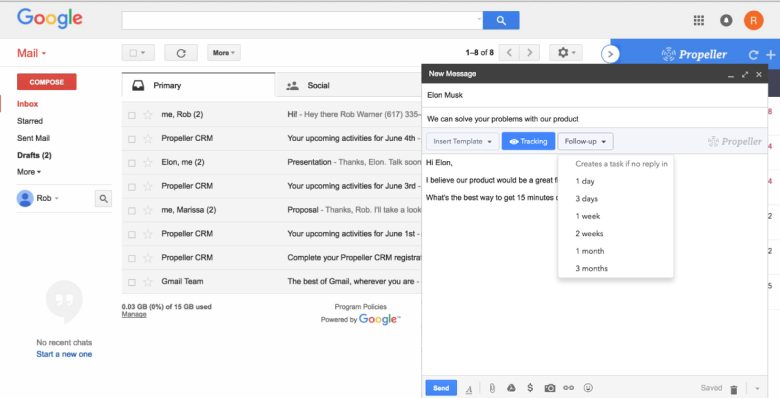Click the recipient field with Elon Musk
The width and height of the screenshot is (780, 398).
pos(594,95)
